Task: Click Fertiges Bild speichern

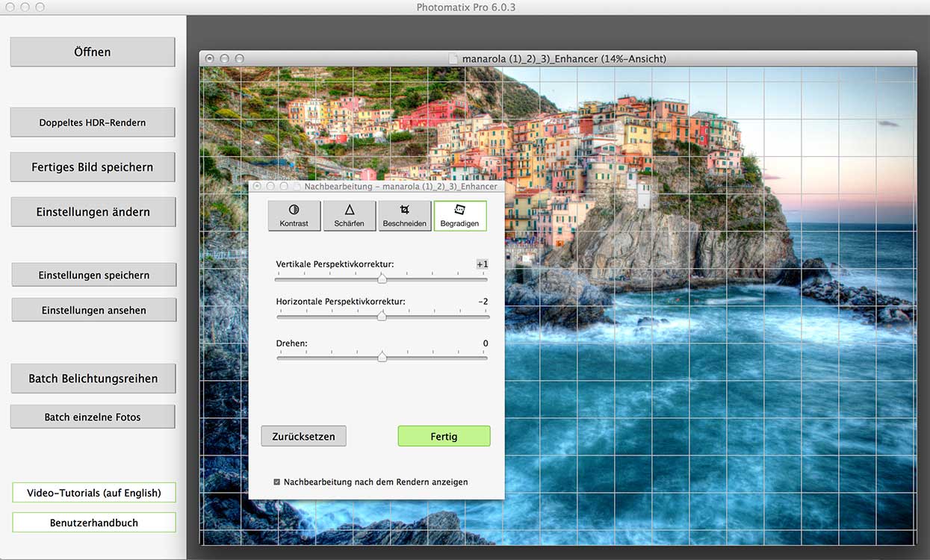Action: (93, 167)
